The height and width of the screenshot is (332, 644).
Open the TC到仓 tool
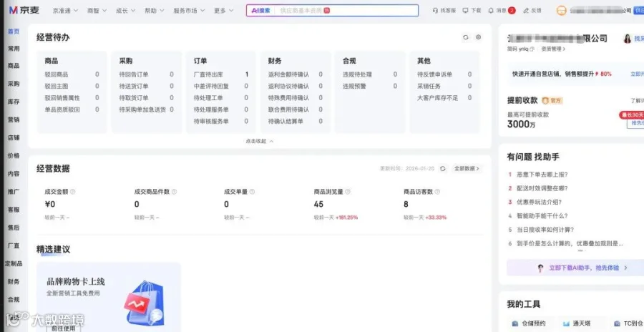[x=628, y=323]
